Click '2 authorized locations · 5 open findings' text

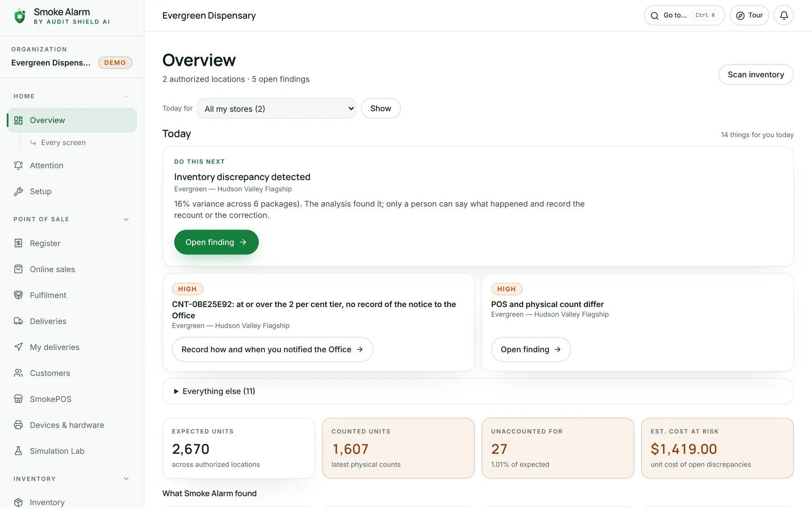236,79
